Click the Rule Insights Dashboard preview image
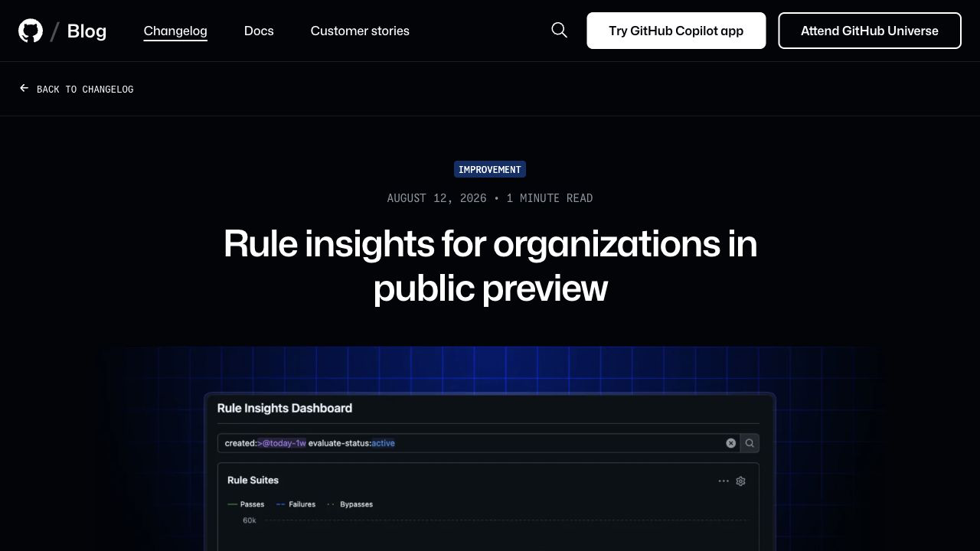The height and width of the screenshot is (551, 980). point(490,449)
